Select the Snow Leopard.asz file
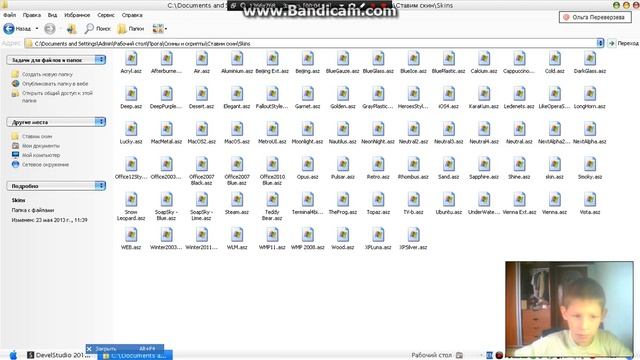This screenshot has width=640, height=360. (x=131, y=207)
